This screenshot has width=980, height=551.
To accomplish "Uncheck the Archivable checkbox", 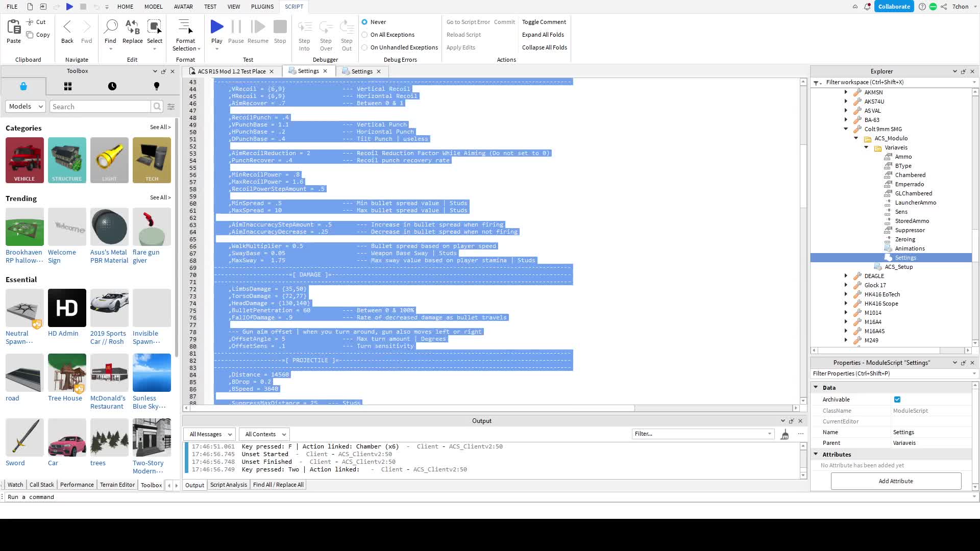I will point(897,399).
